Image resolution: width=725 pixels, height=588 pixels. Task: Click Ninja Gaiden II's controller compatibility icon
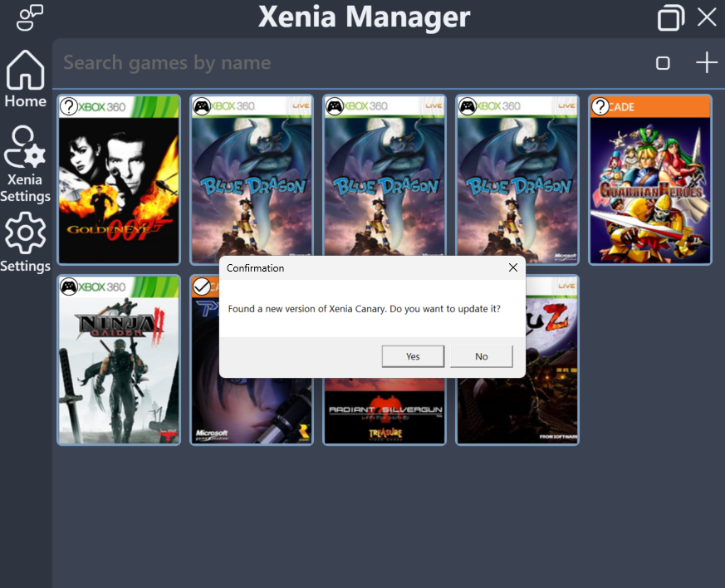[x=69, y=287]
